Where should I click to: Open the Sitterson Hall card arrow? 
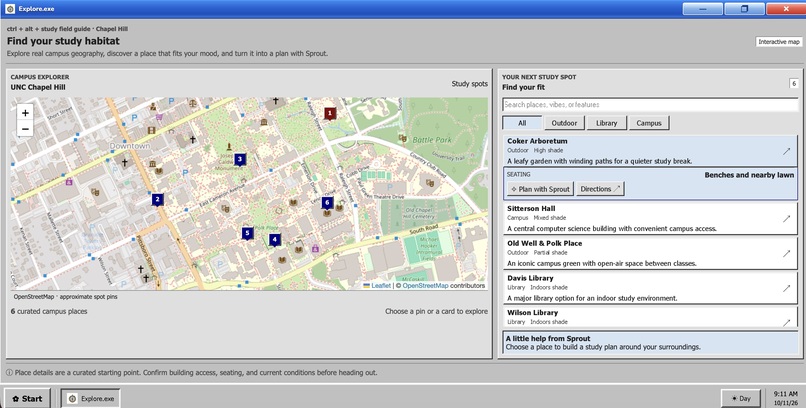click(786, 218)
